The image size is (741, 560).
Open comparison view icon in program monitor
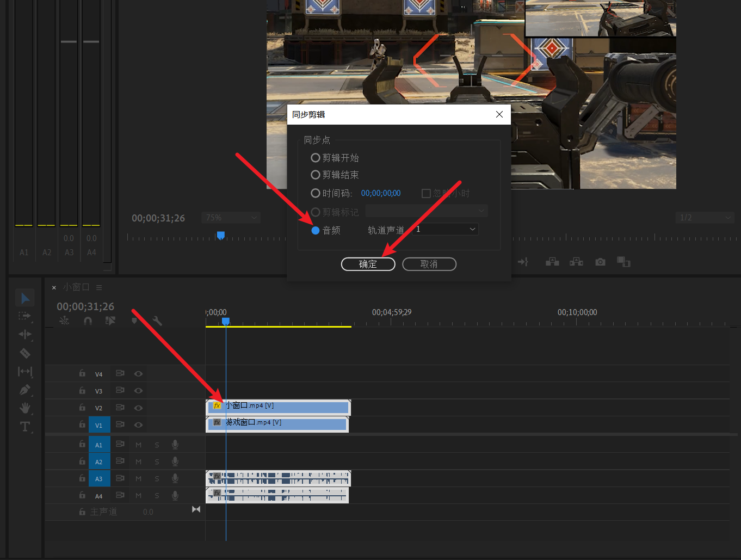pyautogui.click(x=623, y=262)
